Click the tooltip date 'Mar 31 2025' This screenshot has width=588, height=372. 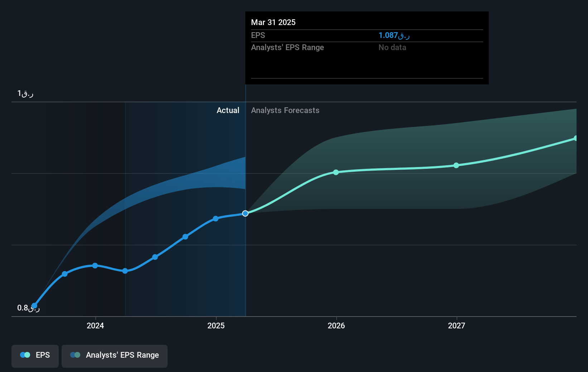pos(273,22)
